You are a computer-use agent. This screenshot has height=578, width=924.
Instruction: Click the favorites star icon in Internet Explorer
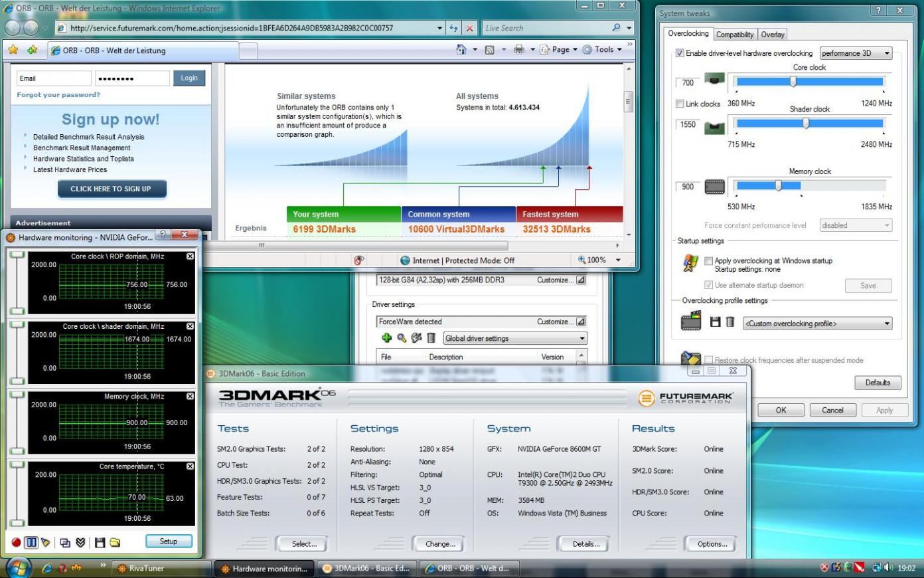click(x=13, y=50)
